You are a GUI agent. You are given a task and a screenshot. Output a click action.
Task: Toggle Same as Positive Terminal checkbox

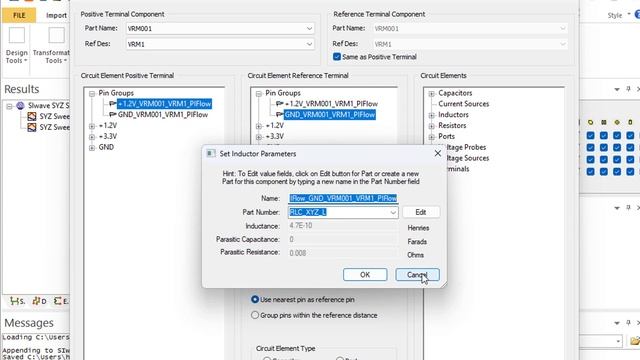click(x=337, y=57)
